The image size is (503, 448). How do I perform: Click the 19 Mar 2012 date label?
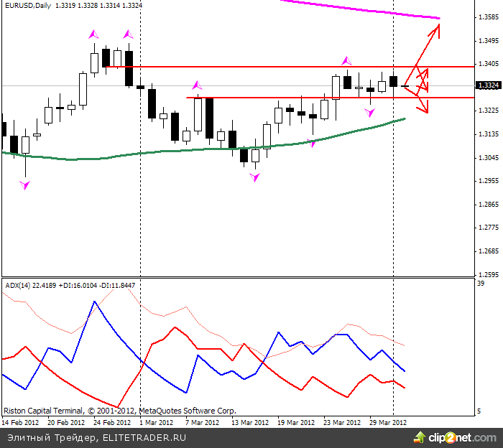tap(296, 422)
